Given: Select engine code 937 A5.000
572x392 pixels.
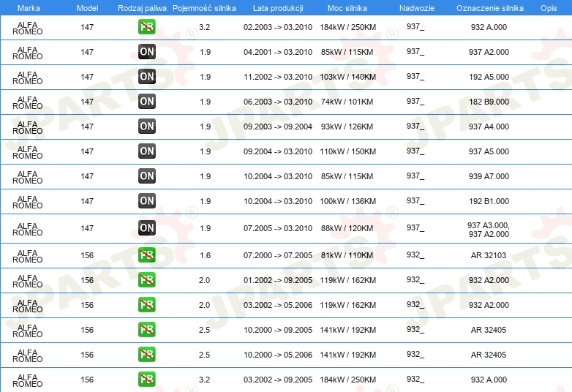Looking at the screenshot, I should click(x=489, y=151).
